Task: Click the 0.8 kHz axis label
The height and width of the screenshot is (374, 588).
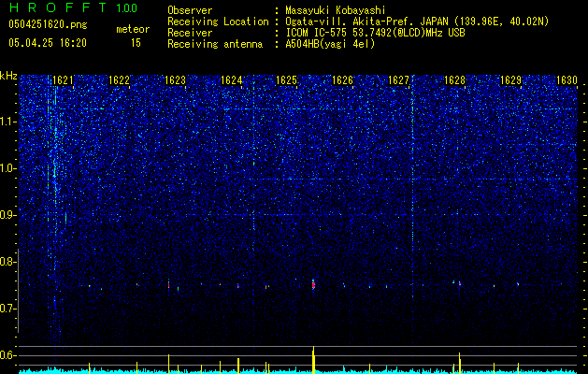Action: [8, 262]
